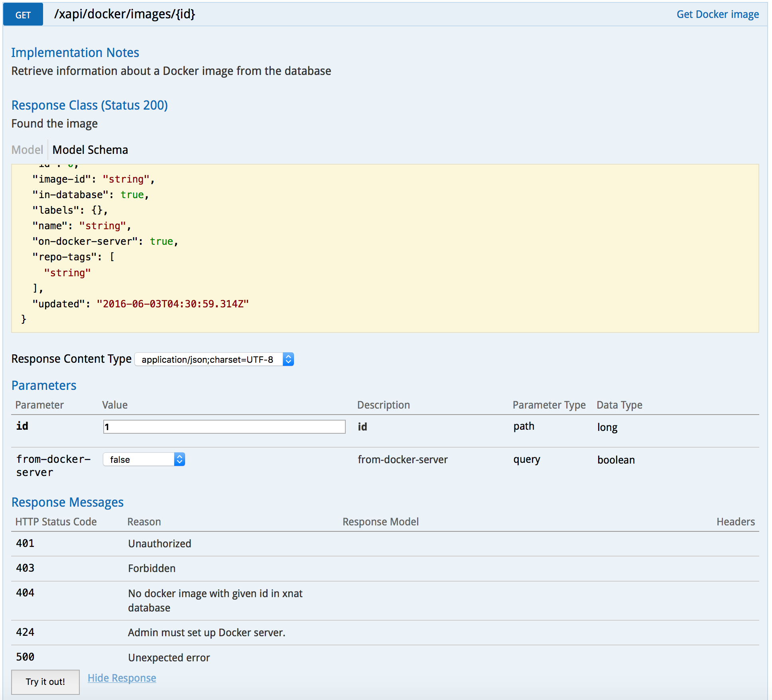Image resolution: width=772 pixels, height=700 pixels.
Task: Switch to the Model tab
Action: [x=27, y=150]
